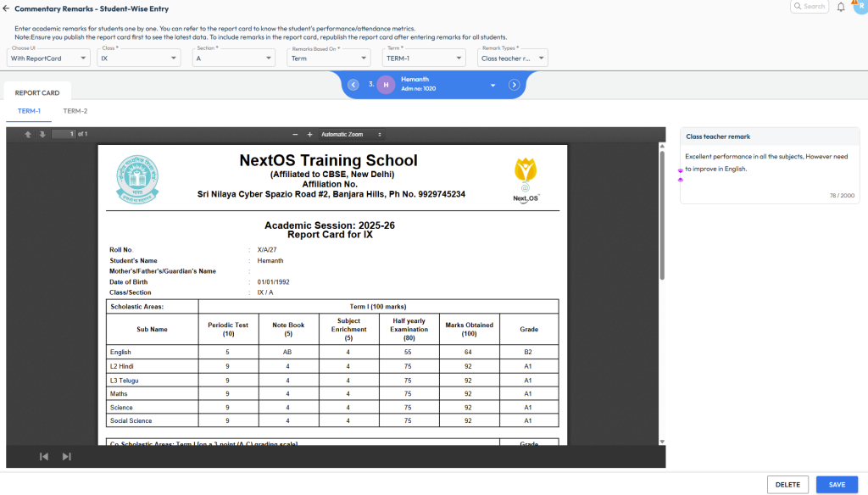Click the PDF next page arrow
The image size is (868, 495).
coord(42,134)
